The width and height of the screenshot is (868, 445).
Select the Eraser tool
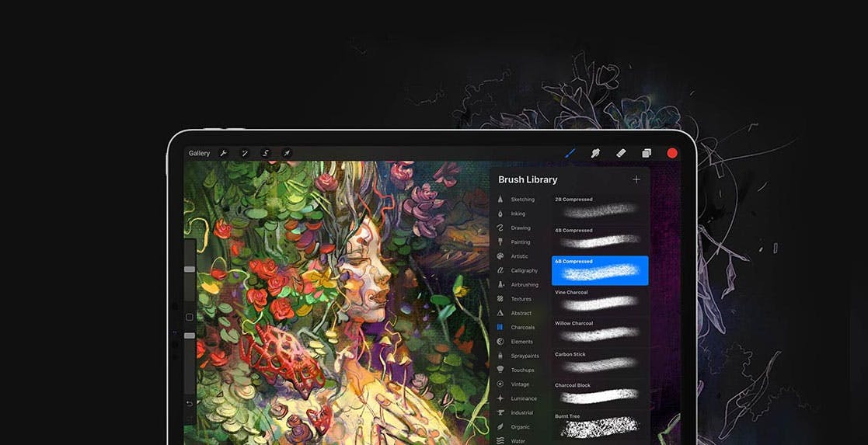(x=621, y=153)
